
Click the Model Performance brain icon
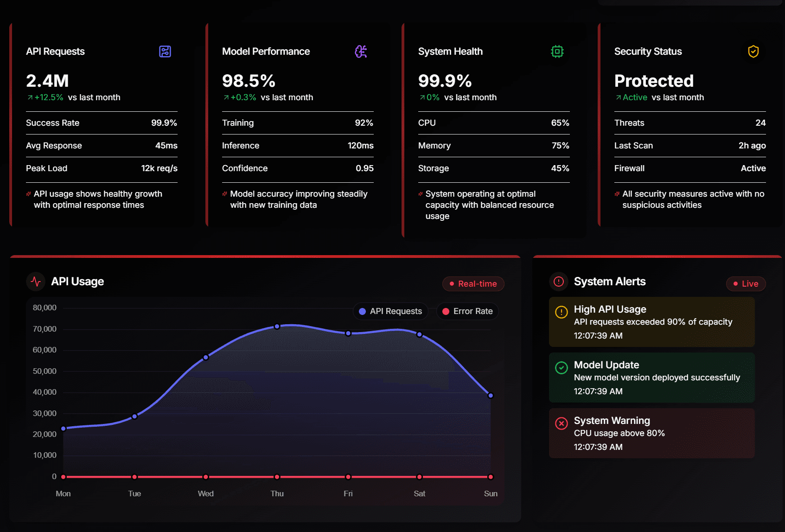(x=362, y=51)
